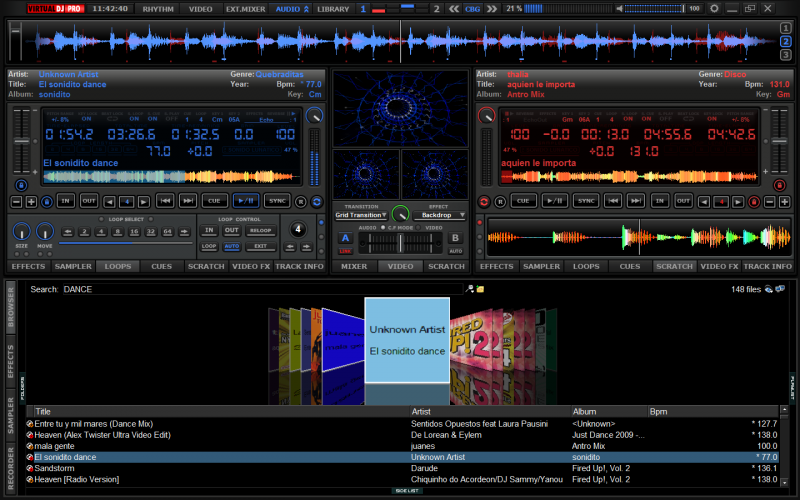Click the right deck pitch minus button
Viewport: 800px width, 500px height.
769,202
